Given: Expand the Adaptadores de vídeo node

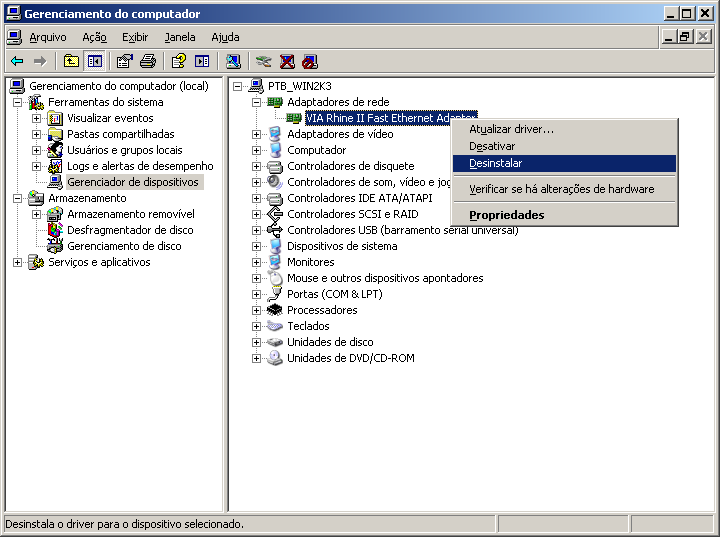Looking at the screenshot, I should [256, 134].
